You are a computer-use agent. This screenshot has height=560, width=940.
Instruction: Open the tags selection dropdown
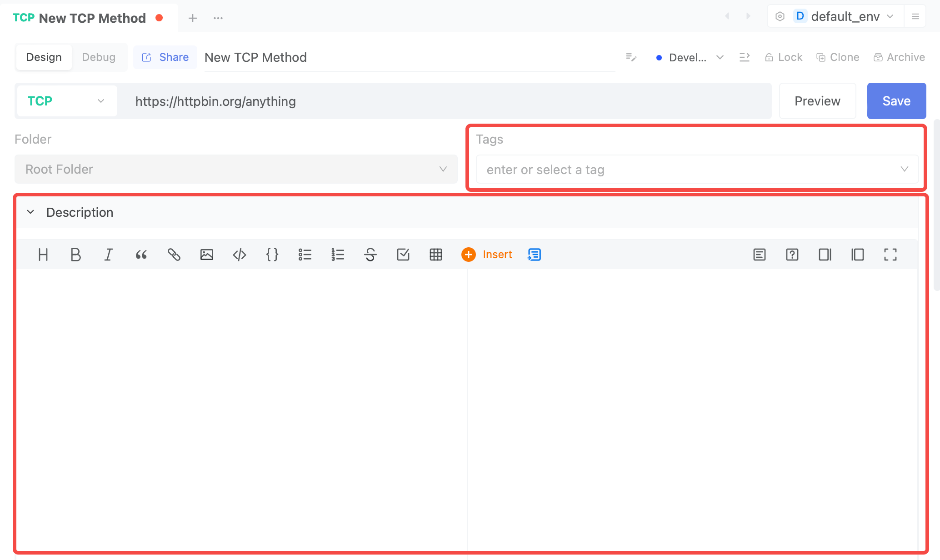coord(697,170)
